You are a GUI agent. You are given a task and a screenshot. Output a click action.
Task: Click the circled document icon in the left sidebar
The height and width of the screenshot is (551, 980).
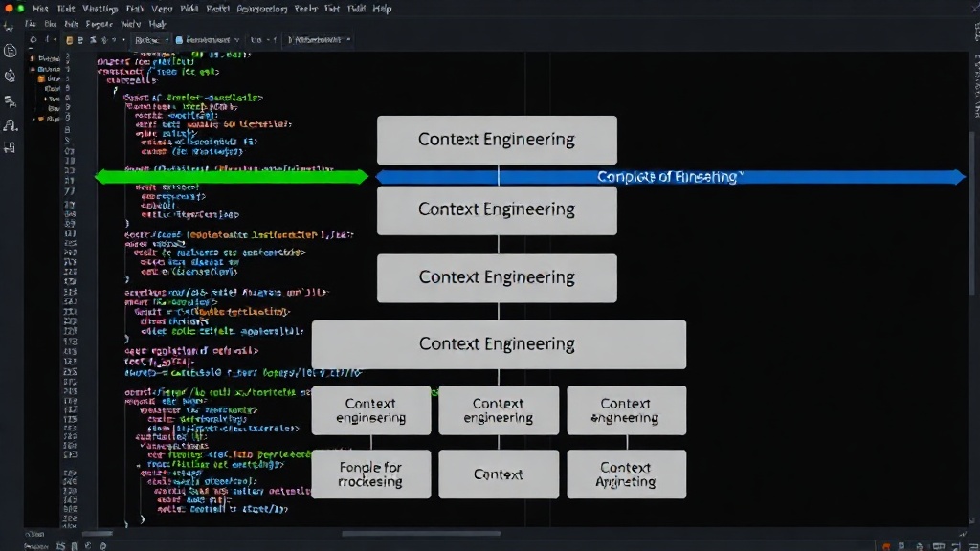tap(10, 52)
